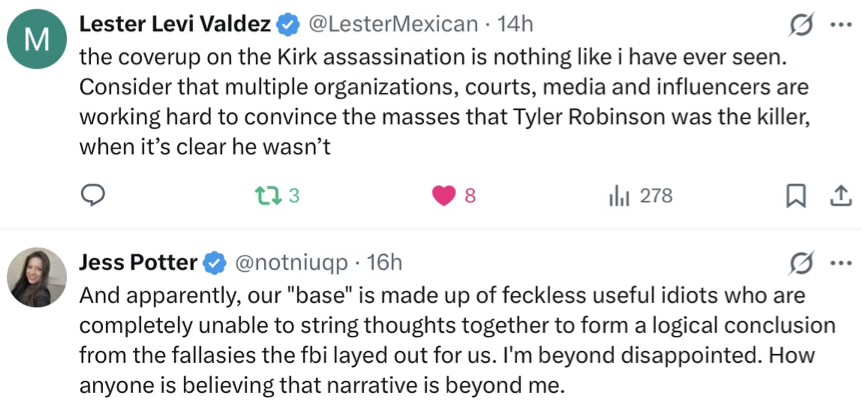Open more options on Lester's tweet
Image resolution: width=862 pixels, height=411 pixels.
(840, 22)
